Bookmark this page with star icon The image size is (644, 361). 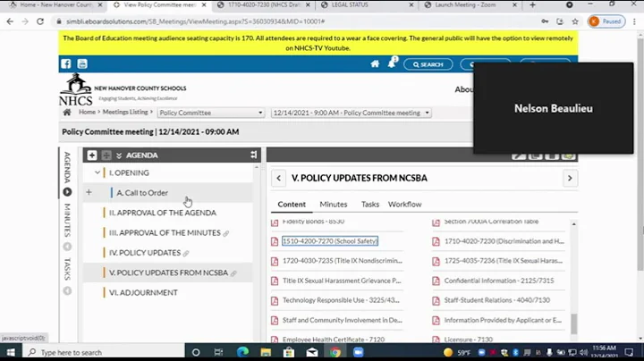coord(575,21)
